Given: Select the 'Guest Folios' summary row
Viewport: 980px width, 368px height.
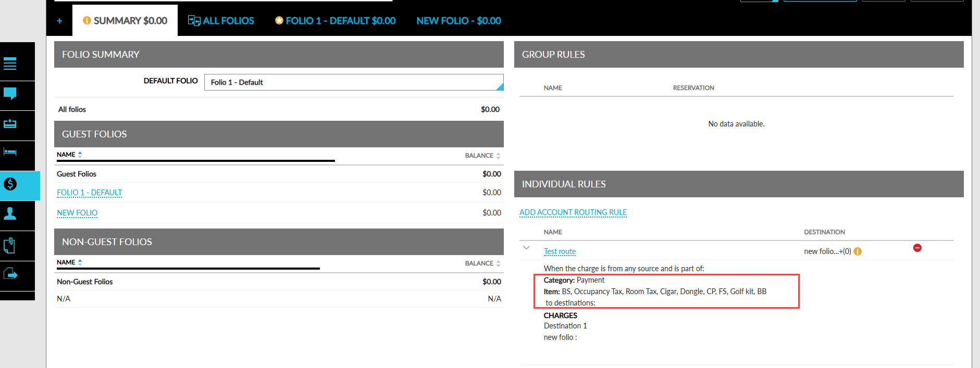Looking at the screenshot, I should (x=279, y=174).
